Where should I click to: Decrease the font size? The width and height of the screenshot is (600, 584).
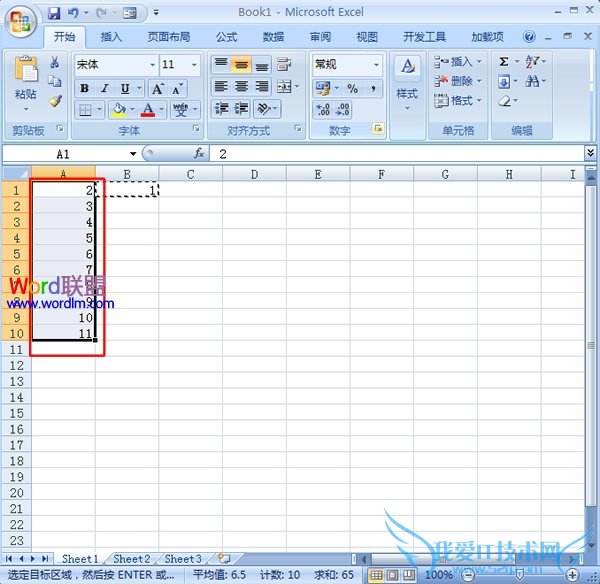coord(177,89)
